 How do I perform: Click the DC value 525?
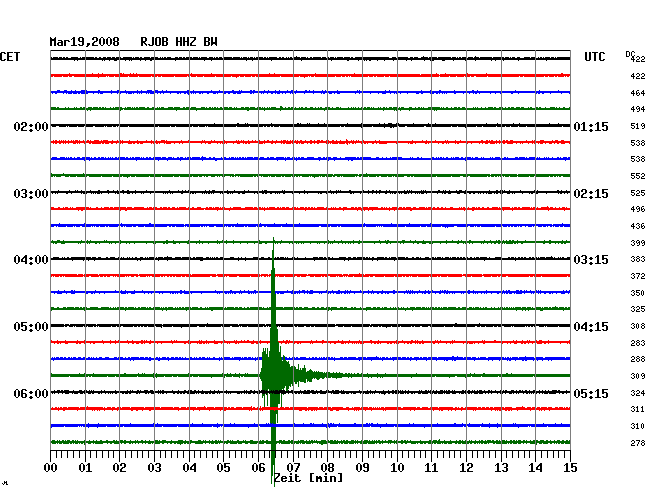pyautogui.click(x=638, y=193)
